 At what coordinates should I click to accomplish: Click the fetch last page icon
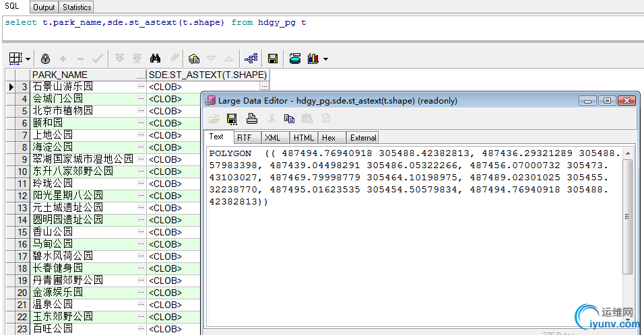tap(137, 59)
